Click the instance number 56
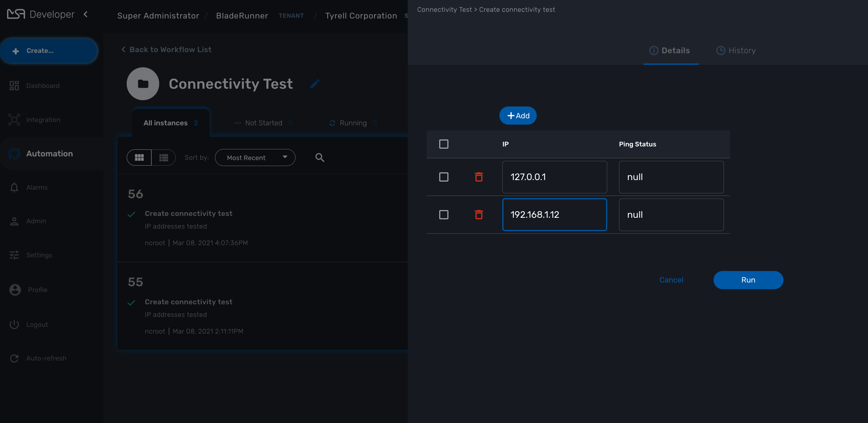 [x=135, y=194]
